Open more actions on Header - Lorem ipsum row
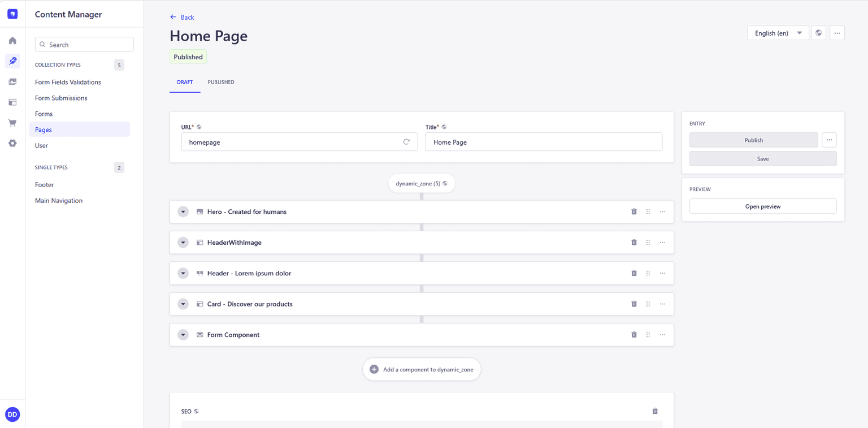 coord(662,273)
